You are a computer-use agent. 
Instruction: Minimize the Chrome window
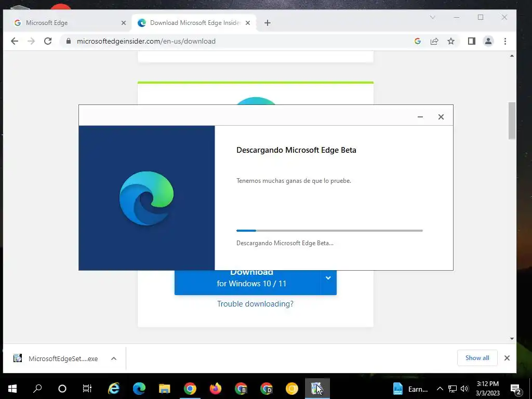tap(457, 17)
